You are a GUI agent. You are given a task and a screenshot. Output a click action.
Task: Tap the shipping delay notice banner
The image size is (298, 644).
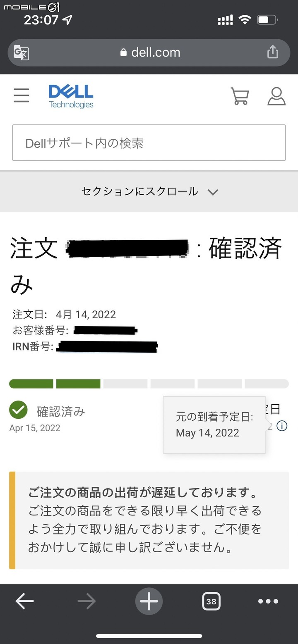coord(149,520)
